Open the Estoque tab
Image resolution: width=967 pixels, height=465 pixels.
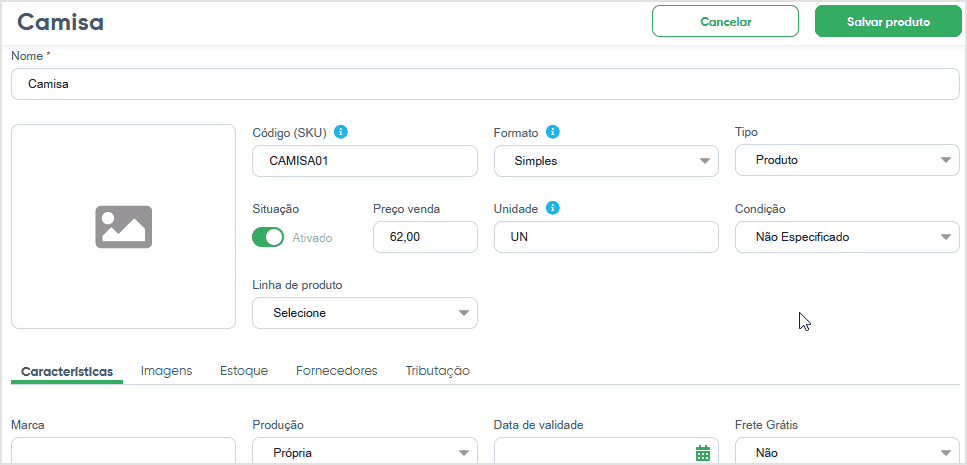click(x=244, y=371)
